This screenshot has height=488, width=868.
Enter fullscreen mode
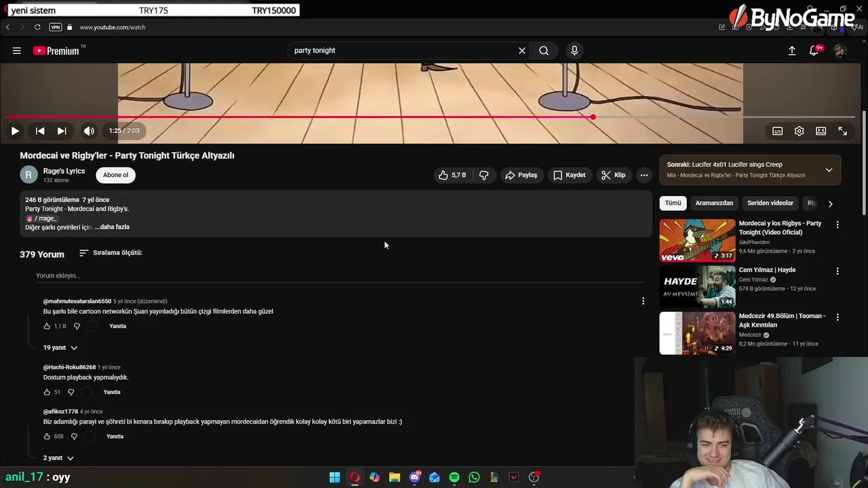(x=843, y=131)
